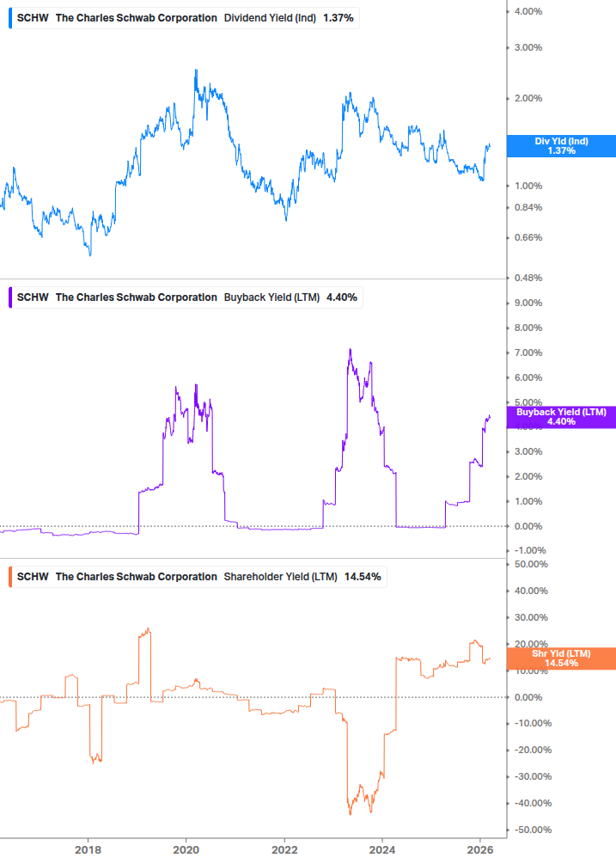Image resolution: width=616 pixels, height=864 pixels.
Task: Click the 2020 label on the time axis
Action: [x=186, y=849]
